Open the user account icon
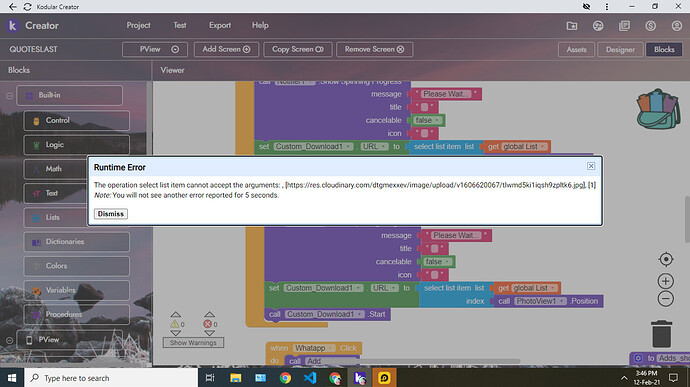This screenshot has width=690, height=387. coord(677,26)
